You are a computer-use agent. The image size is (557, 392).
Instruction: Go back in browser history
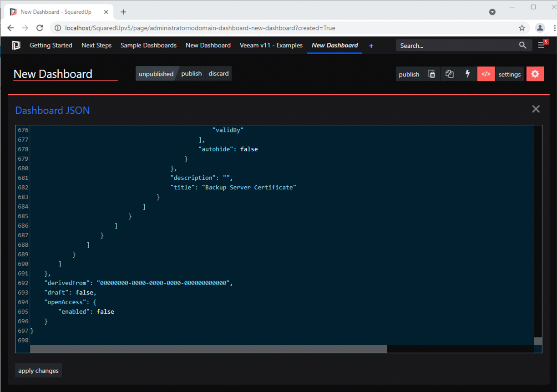[x=10, y=28]
